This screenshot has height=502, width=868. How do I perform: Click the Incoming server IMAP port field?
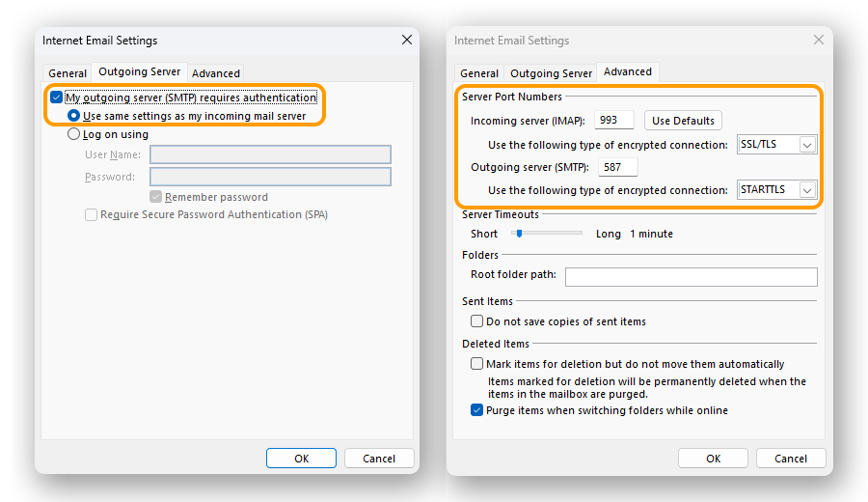point(615,121)
